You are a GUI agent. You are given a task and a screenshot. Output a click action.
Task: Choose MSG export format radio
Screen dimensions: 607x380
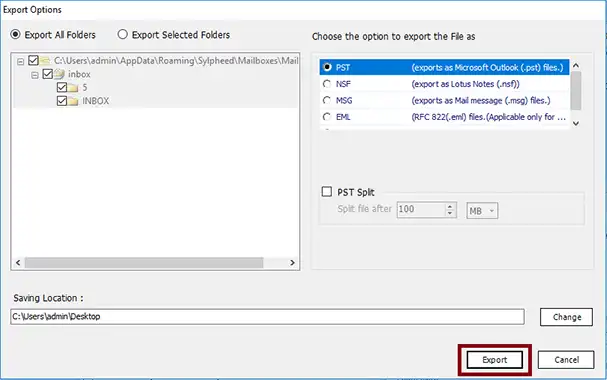click(x=327, y=101)
